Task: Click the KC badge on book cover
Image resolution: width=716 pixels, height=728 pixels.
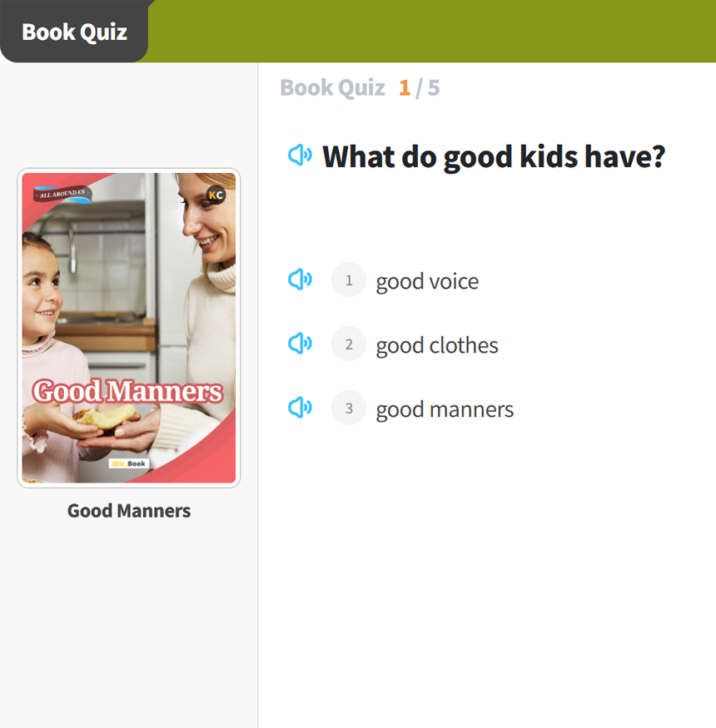Action: [x=216, y=196]
